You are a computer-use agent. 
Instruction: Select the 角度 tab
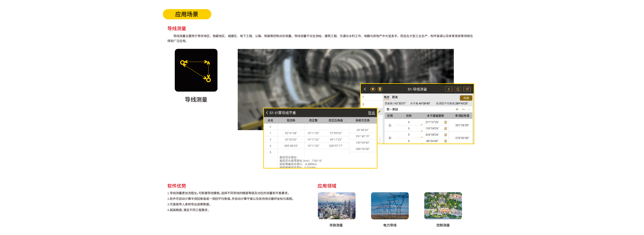click(x=386, y=97)
